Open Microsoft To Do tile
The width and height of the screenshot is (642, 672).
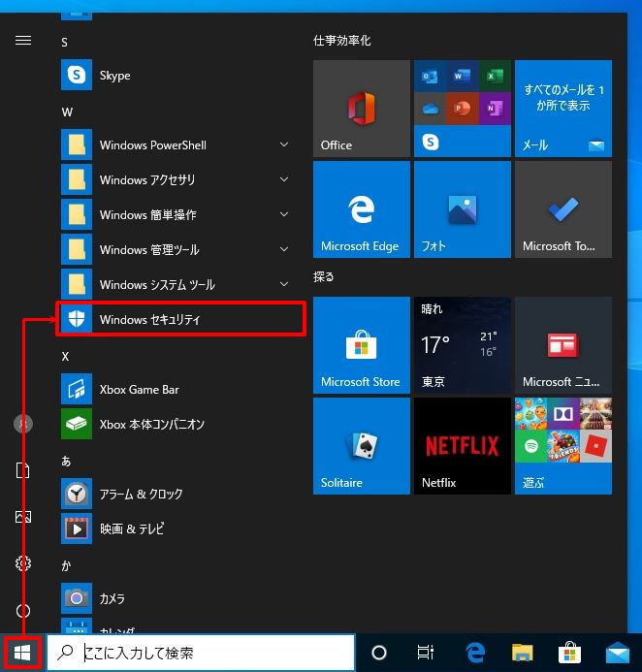click(x=563, y=209)
